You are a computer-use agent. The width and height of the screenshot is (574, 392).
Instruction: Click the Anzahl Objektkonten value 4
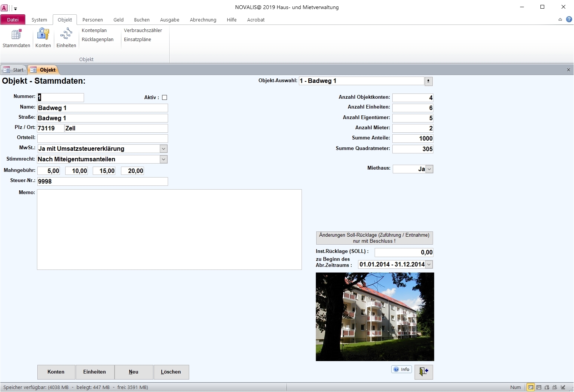[x=413, y=98]
